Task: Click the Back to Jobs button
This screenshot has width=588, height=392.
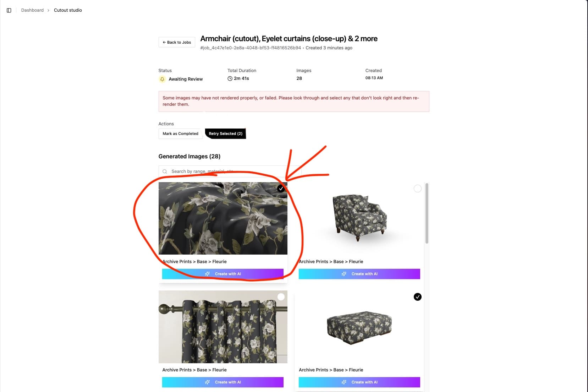Action: click(x=176, y=42)
